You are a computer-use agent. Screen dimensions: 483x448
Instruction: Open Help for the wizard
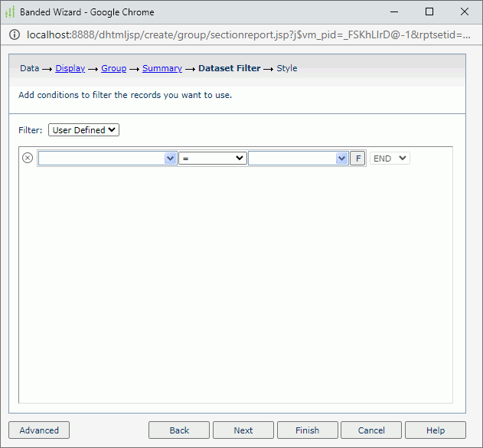tap(435, 430)
